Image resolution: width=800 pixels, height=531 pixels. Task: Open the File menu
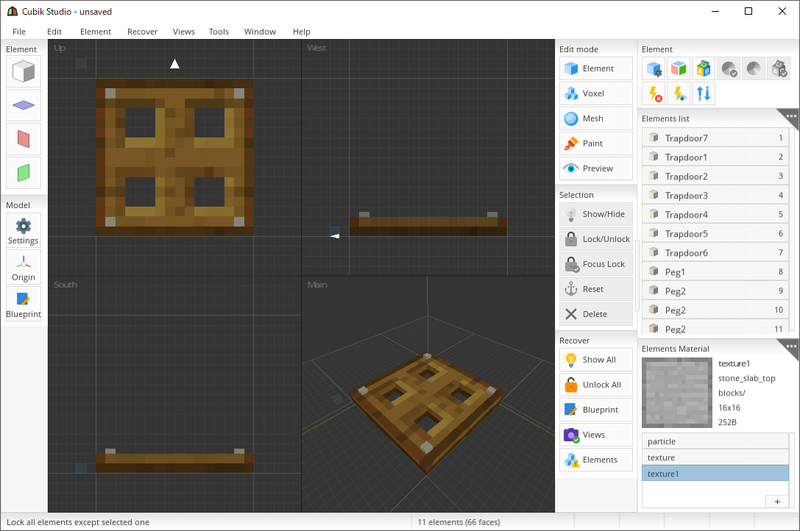coord(19,32)
